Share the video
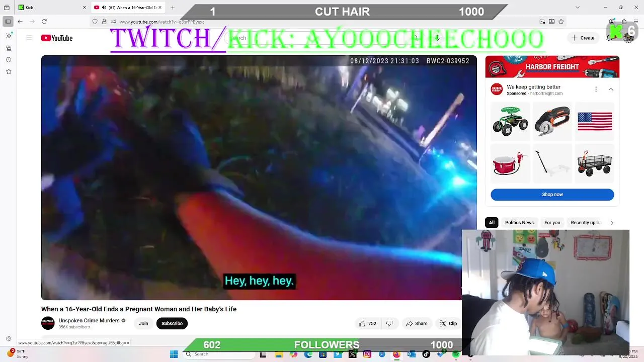 coord(417,323)
